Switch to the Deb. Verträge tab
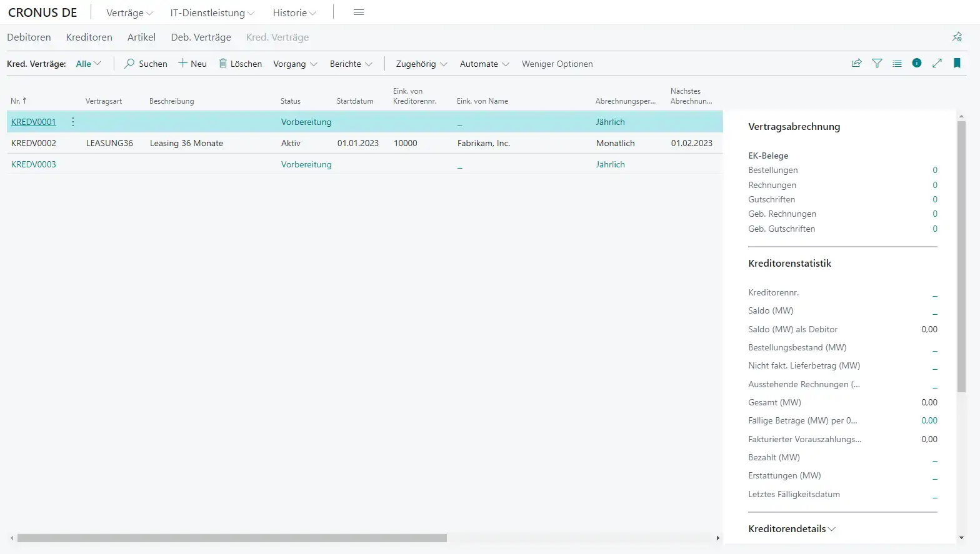The height and width of the screenshot is (554, 980). coord(201,37)
